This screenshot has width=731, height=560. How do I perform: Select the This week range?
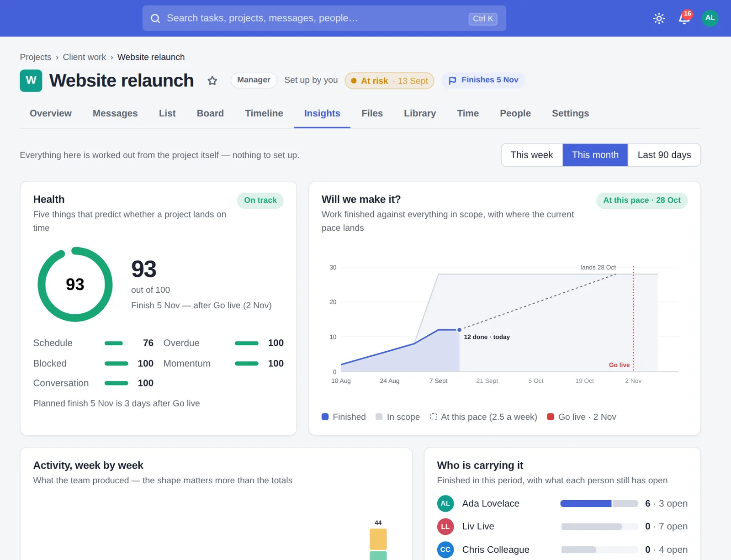point(532,155)
